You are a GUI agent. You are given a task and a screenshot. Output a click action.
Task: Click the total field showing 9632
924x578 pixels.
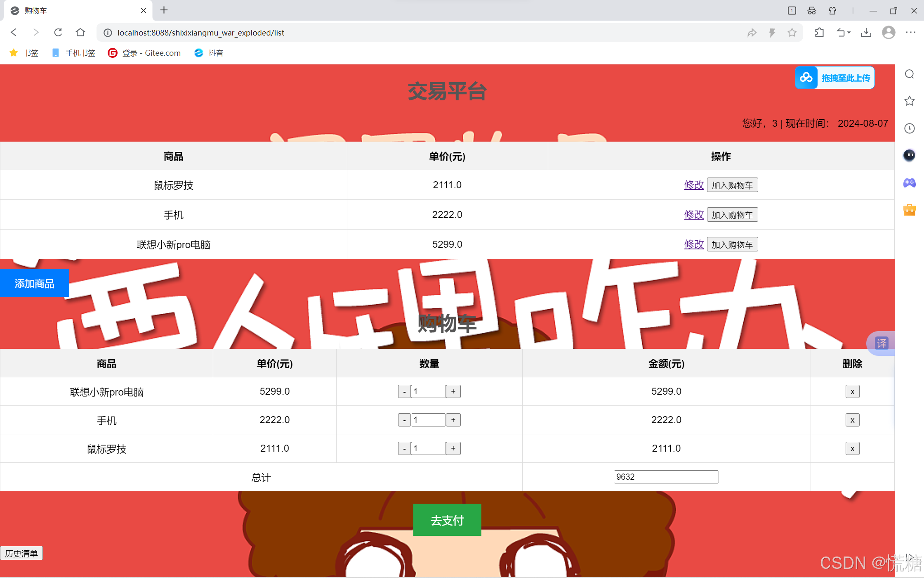tap(666, 477)
